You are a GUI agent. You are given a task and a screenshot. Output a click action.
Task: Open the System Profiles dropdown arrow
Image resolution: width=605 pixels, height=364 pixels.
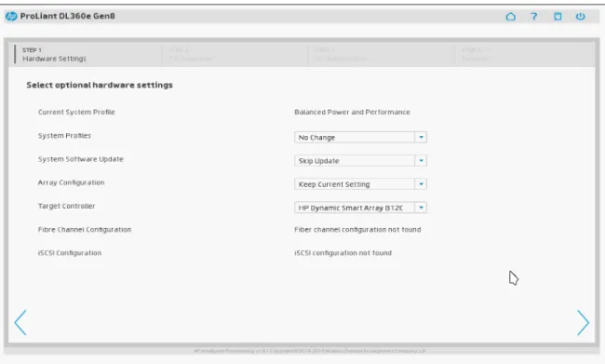pyautogui.click(x=421, y=137)
